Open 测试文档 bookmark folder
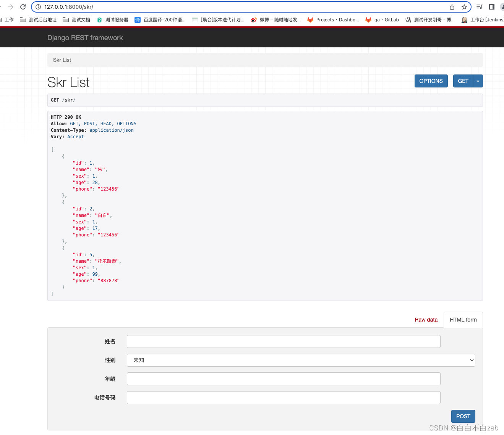This screenshot has width=504, height=435. 76,20
